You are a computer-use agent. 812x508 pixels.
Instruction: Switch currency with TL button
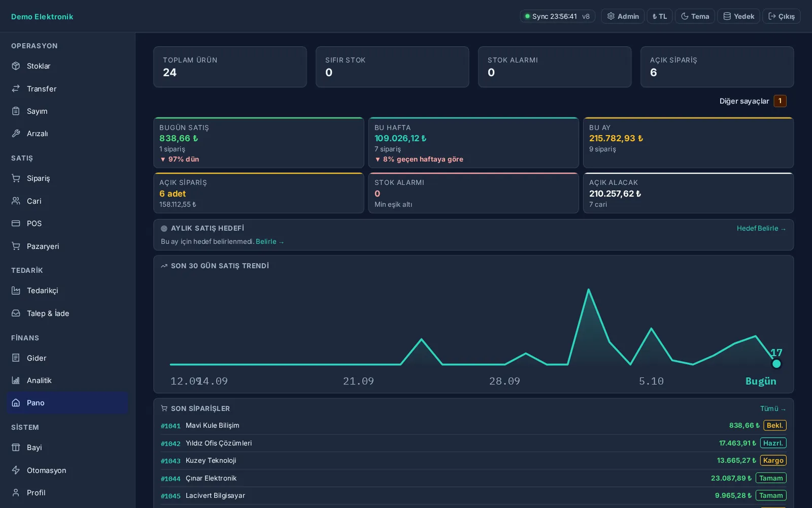pos(660,16)
